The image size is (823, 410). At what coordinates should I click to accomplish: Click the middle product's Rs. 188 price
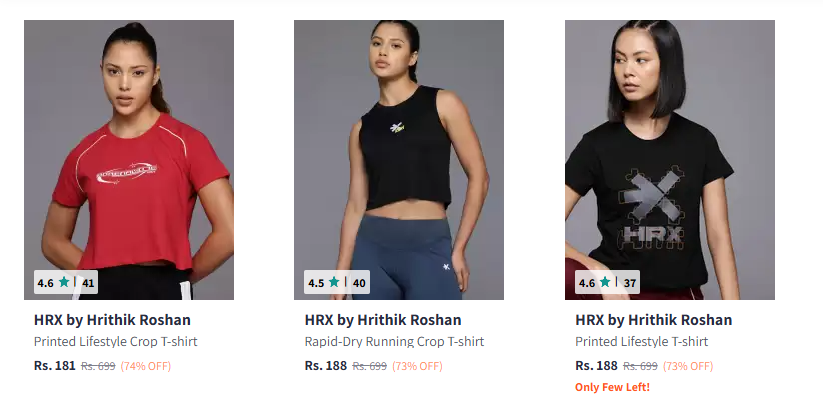coord(325,365)
